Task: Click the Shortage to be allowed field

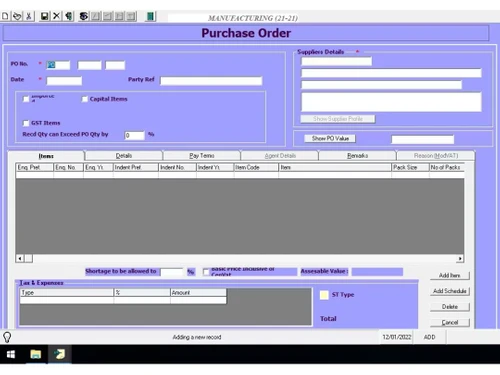Action: tap(172, 272)
